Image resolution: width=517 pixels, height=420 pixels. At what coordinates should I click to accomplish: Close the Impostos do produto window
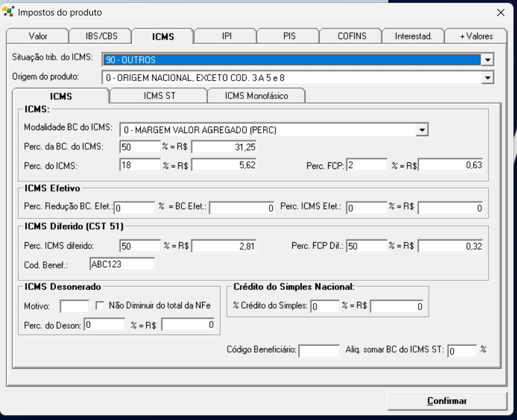coord(500,13)
